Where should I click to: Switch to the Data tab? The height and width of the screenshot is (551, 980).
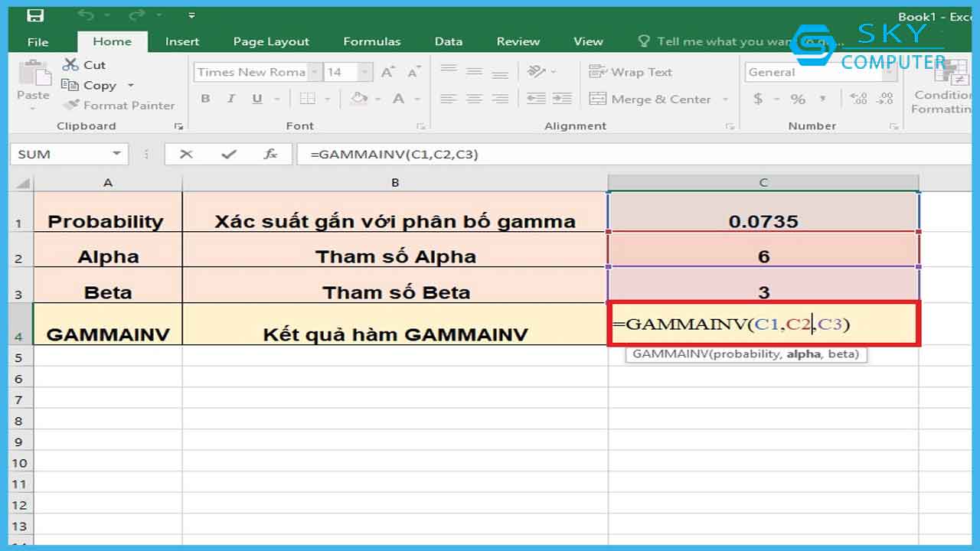(449, 41)
